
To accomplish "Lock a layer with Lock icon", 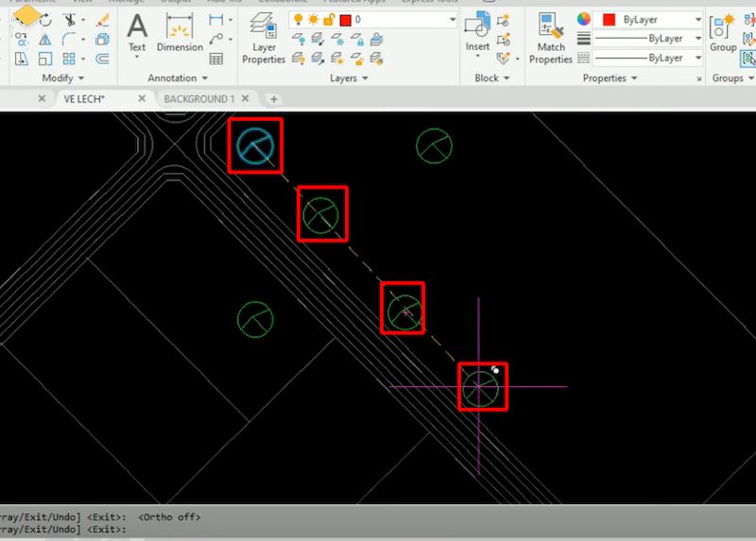I will (357, 39).
